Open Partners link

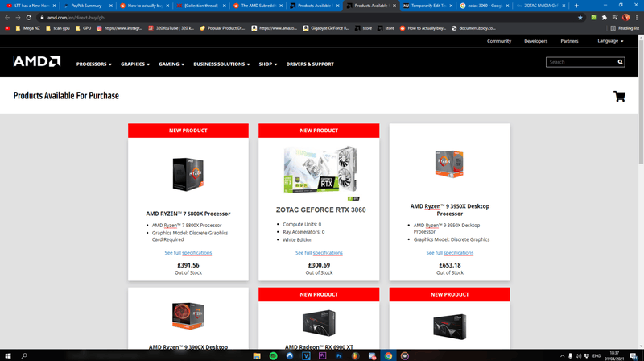[x=569, y=41]
